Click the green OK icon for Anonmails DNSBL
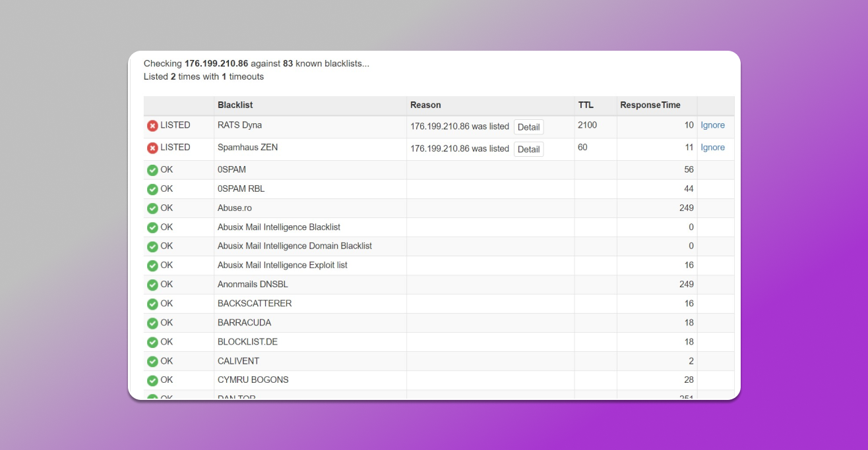868x450 pixels. coord(152,285)
